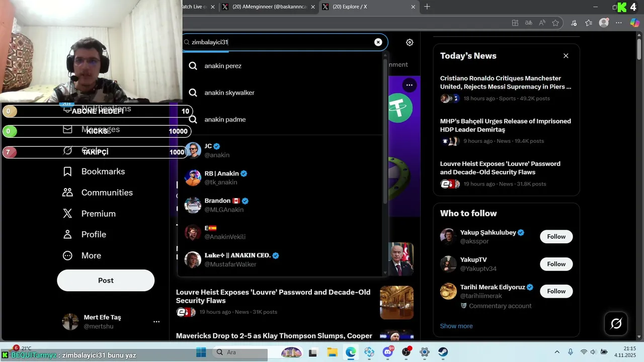644x362 pixels.
Task: Close the Today's News panel
Action: 566,56
